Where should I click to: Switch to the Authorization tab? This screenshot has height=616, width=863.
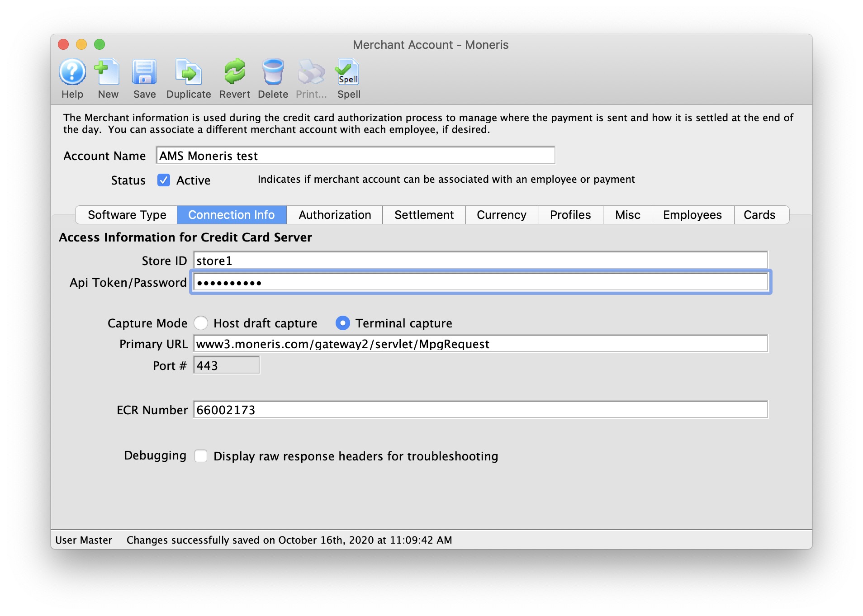click(x=335, y=215)
